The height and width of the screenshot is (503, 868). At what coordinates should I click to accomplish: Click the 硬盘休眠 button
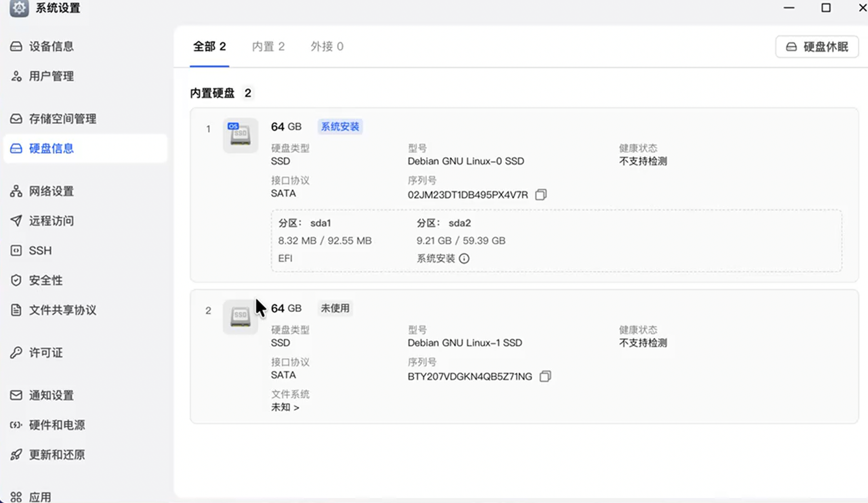(x=816, y=47)
